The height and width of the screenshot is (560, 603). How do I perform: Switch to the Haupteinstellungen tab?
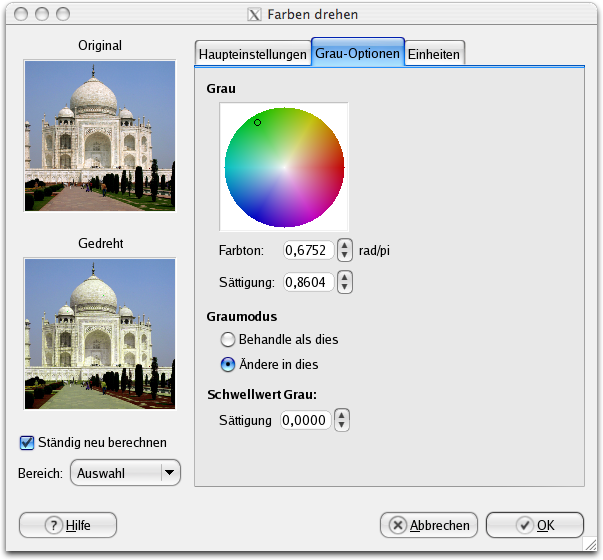(x=253, y=54)
